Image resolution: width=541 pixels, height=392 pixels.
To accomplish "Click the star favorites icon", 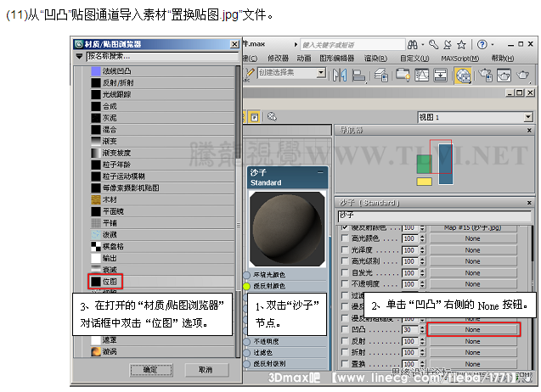I will pos(461,44).
